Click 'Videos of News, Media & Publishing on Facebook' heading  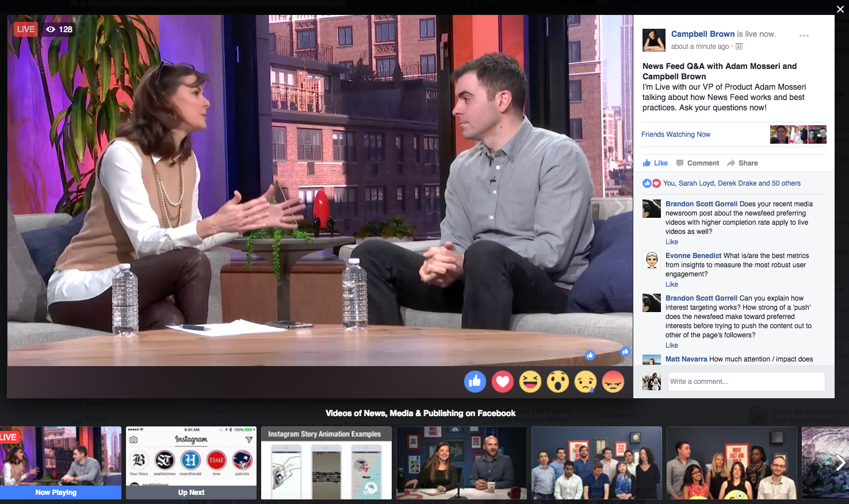click(420, 413)
